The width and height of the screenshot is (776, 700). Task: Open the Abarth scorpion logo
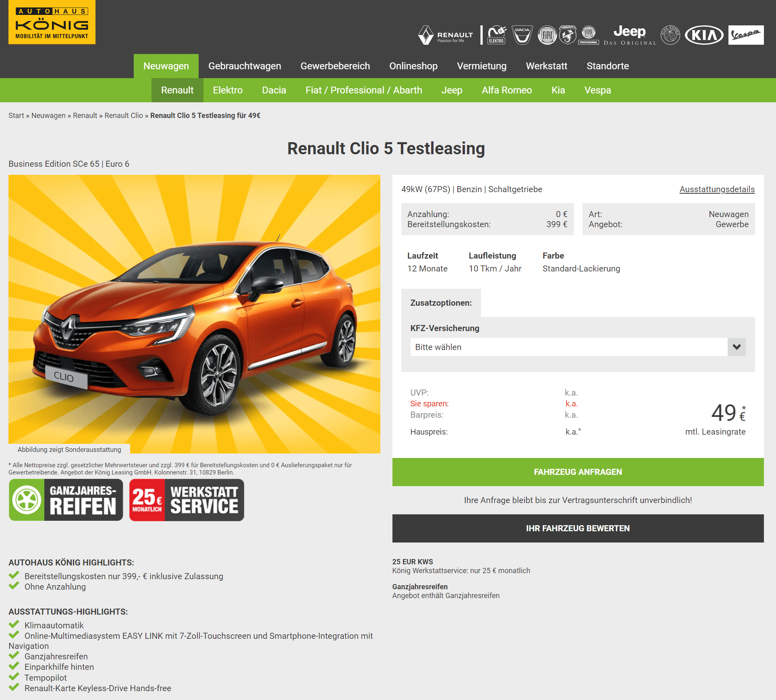tap(568, 35)
